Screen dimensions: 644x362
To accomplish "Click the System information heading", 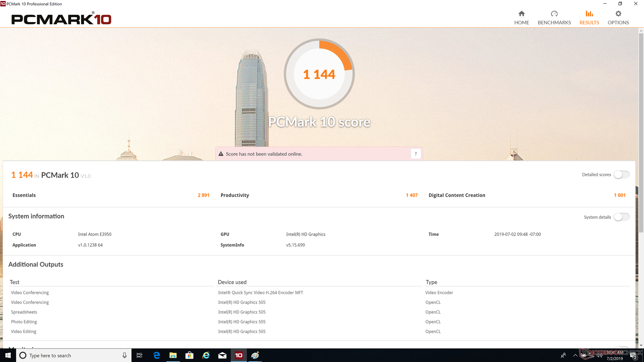I will click(x=36, y=216).
